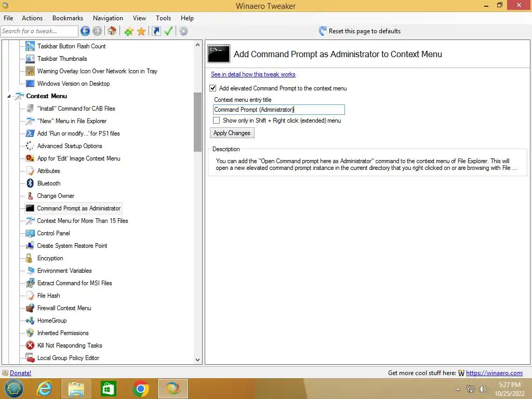This screenshot has height=399, width=532.
Task: Click the Donate! link
Action: 20,373
